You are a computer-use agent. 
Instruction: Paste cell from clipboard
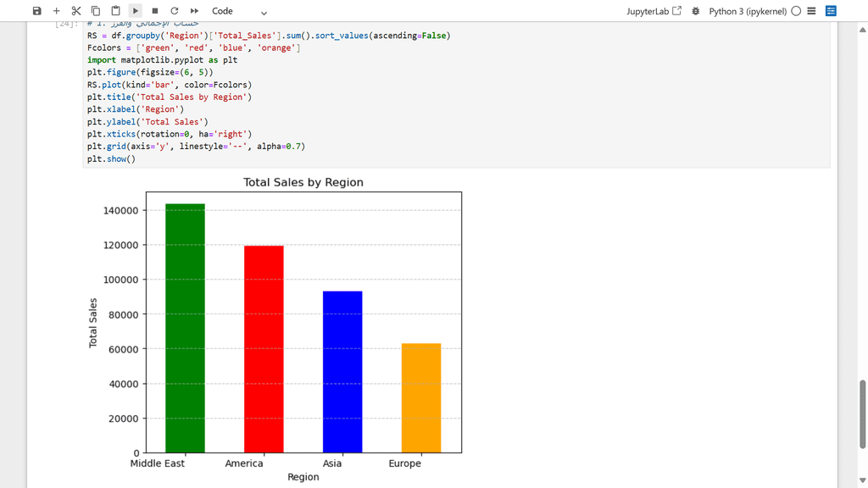[115, 11]
